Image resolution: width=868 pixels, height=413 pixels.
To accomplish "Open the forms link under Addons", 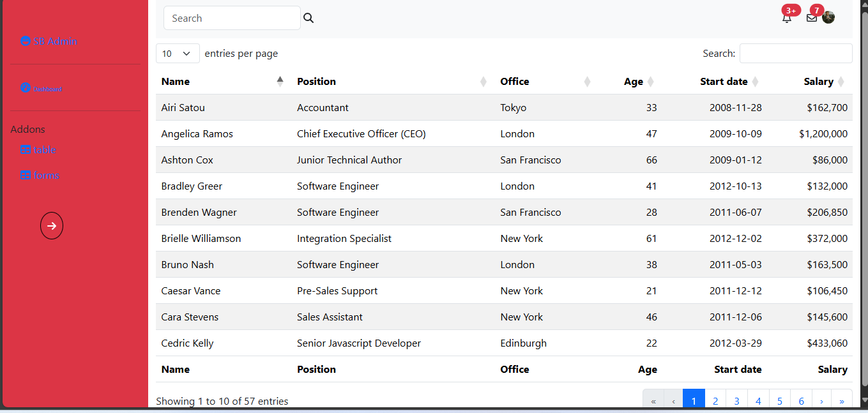I will 40,176.
